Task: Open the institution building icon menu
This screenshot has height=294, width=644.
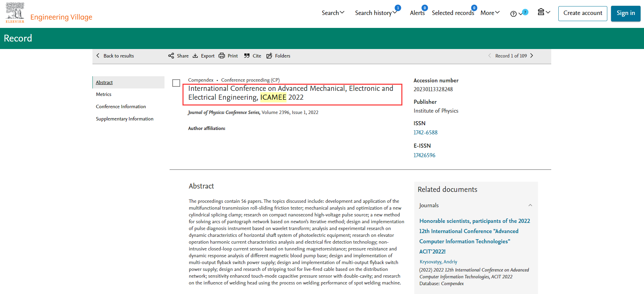Action: (x=544, y=12)
